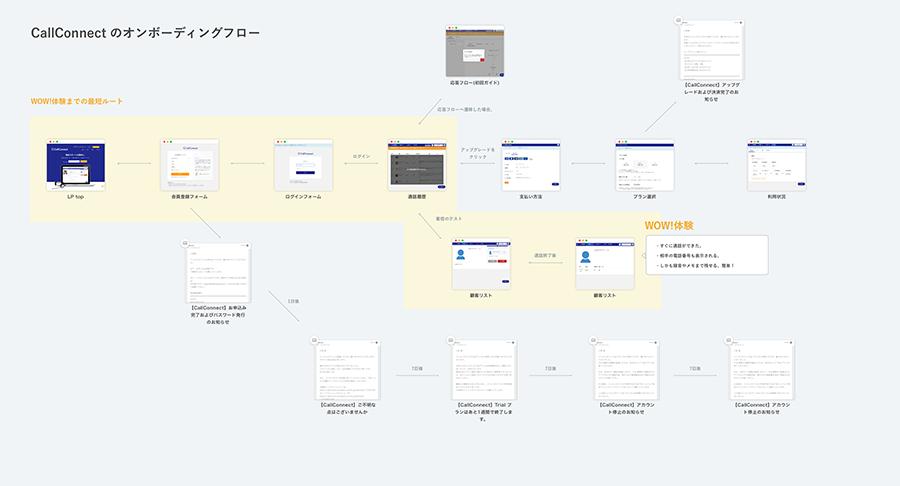The width and height of the screenshot is (900, 486).
Task: Open the 応答フロー(初回ガイド) screenshot thumbnail
Action: pos(475,51)
